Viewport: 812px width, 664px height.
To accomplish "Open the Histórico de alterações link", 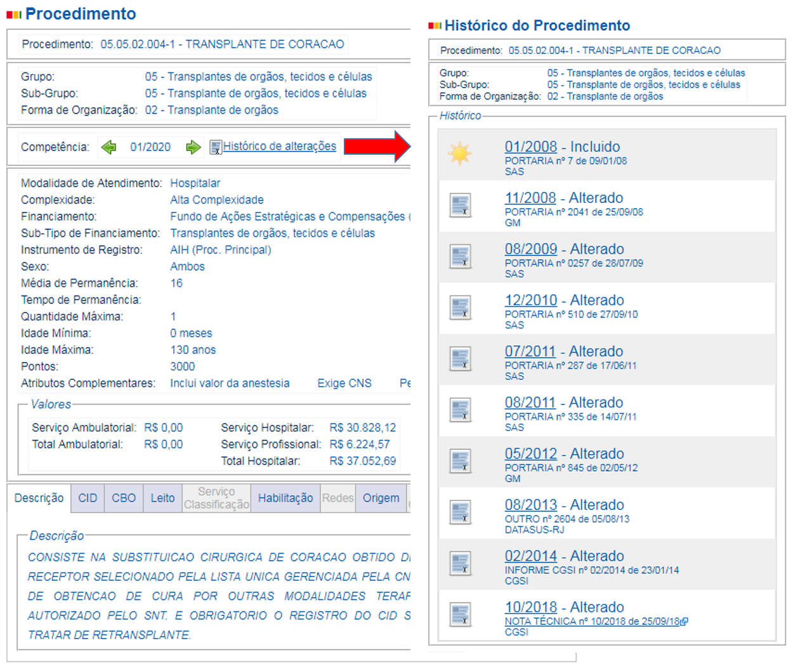I will pyautogui.click(x=279, y=146).
